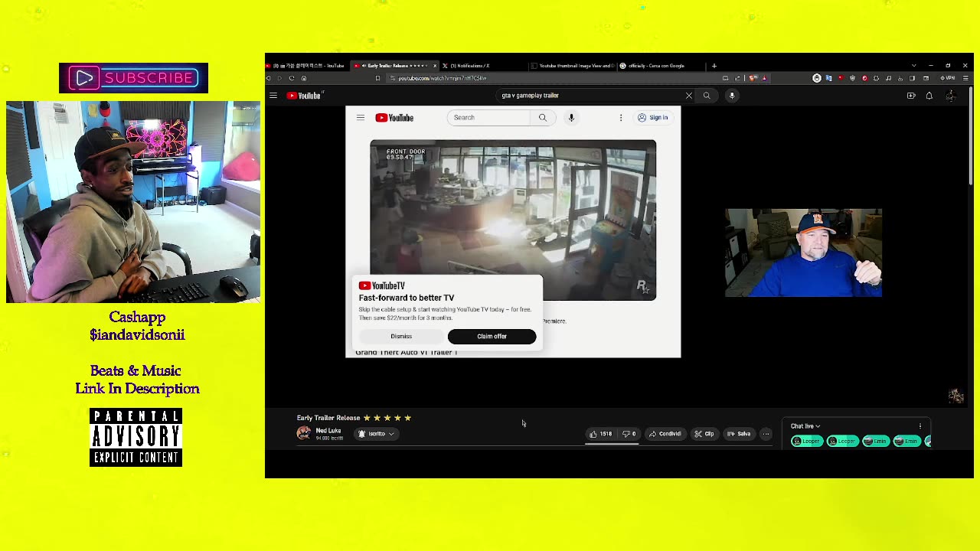The image size is (980, 551).
Task: Click the Clip scissors button
Action: click(704, 434)
